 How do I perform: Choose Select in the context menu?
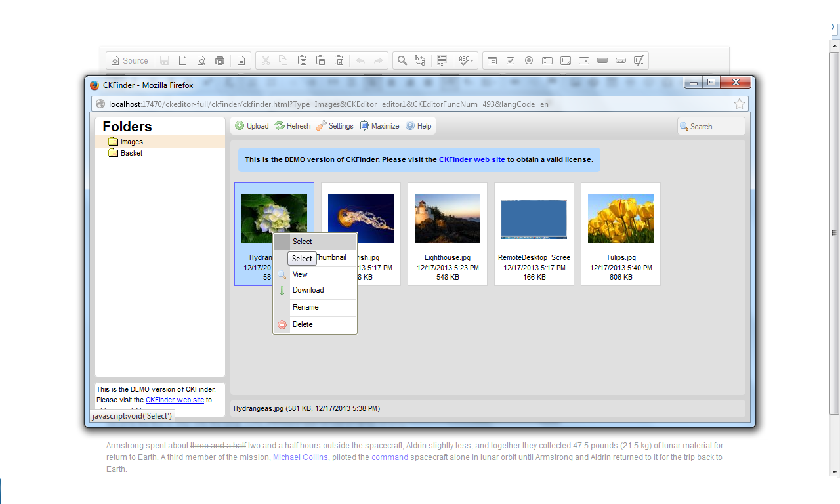coord(315,241)
